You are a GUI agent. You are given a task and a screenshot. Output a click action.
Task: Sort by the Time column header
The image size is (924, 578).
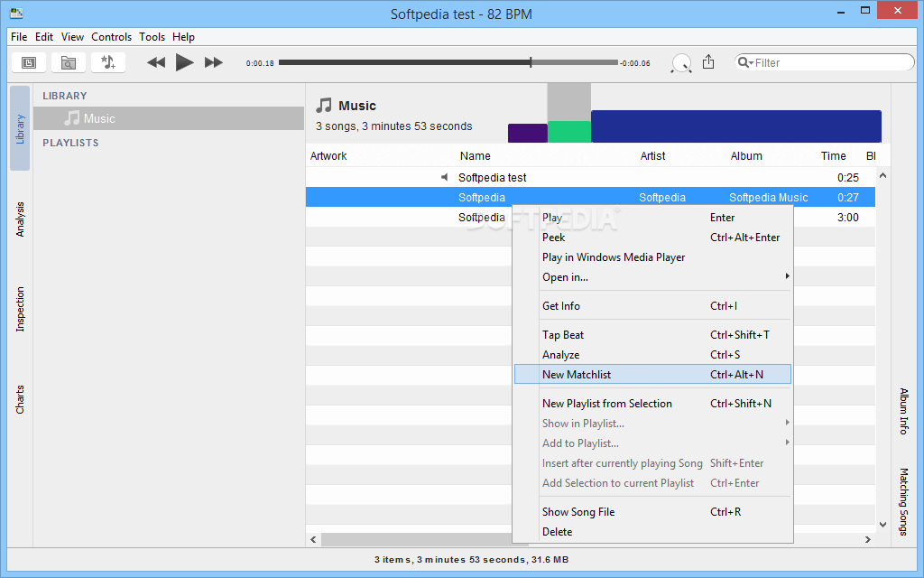click(x=833, y=155)
